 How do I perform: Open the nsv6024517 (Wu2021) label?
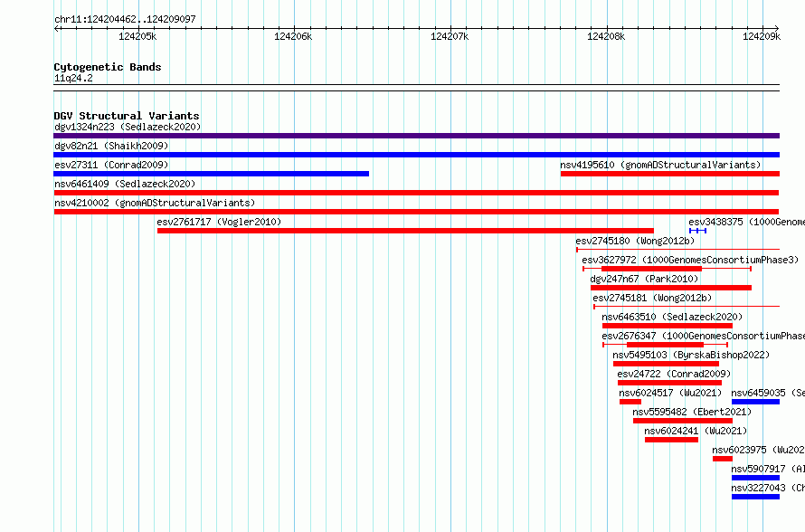pyautogui.click(x=670, y=393)
